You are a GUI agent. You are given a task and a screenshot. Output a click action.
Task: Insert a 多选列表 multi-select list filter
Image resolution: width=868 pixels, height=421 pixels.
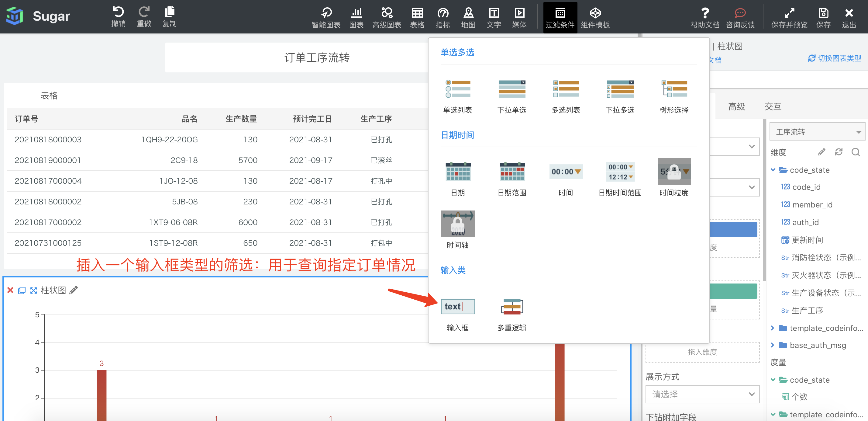566,97
